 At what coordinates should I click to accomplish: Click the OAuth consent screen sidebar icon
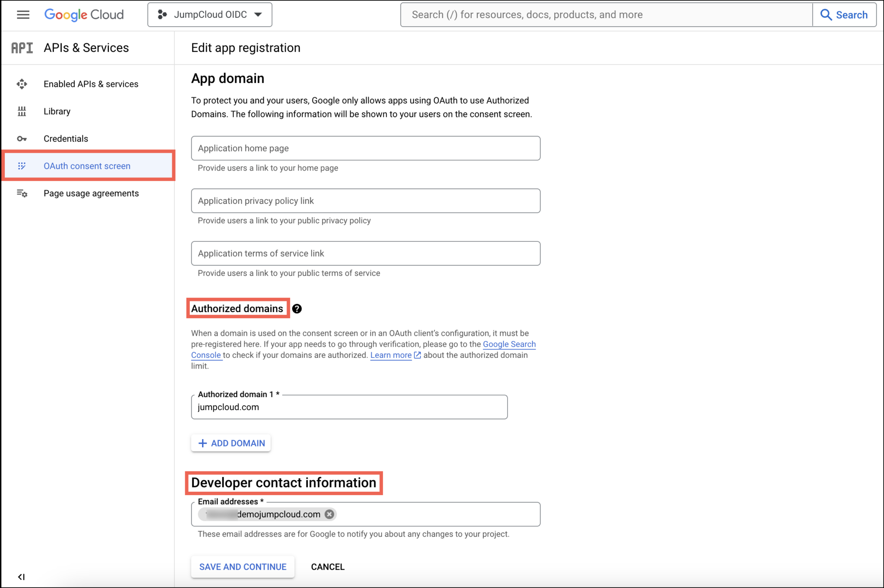(22, 166)
